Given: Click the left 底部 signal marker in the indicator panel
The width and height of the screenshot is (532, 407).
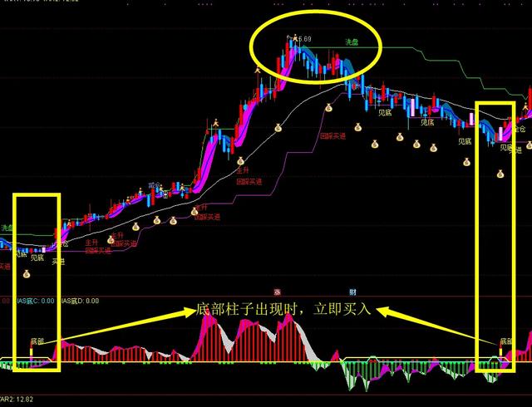Looking at the screenshot, I should click(x=37, y=341).
